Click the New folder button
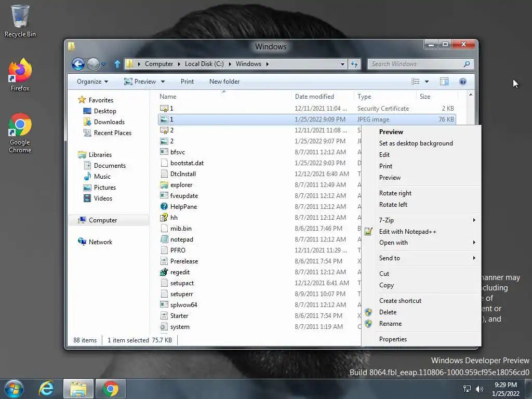Viewport: 532px width, 399px height. tap(224, 82)
